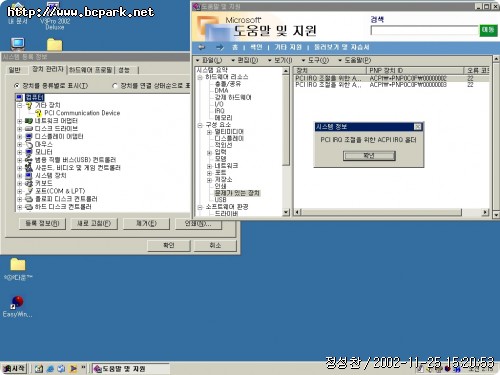Click the 네트워크 어댑터 network card icon
Image resolution: width=500 pixels, height=375 pixels.
29,121
